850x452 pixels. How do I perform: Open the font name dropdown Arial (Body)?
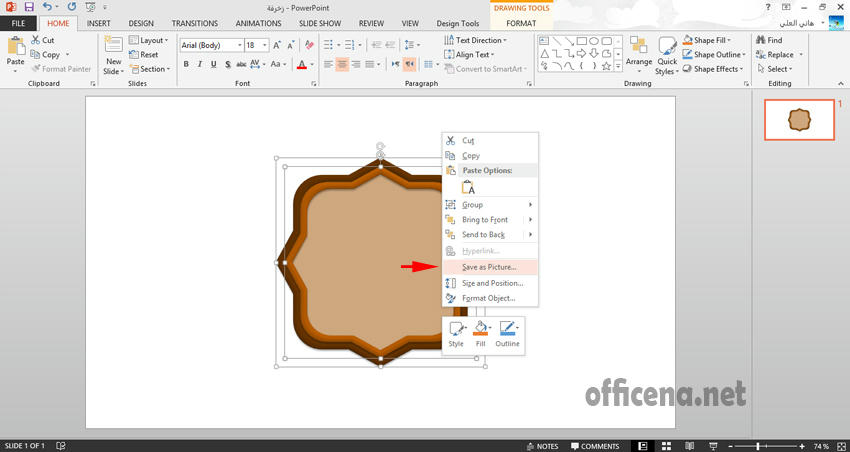pyautogui.click(x=240, y=45)
